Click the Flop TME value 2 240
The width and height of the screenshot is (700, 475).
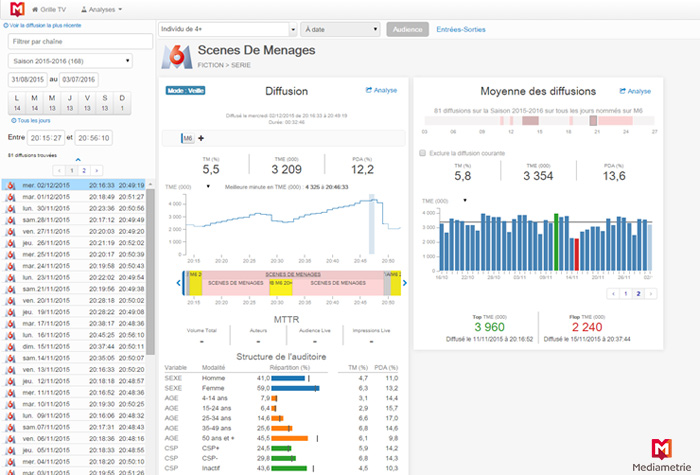[x=587, y=327]
